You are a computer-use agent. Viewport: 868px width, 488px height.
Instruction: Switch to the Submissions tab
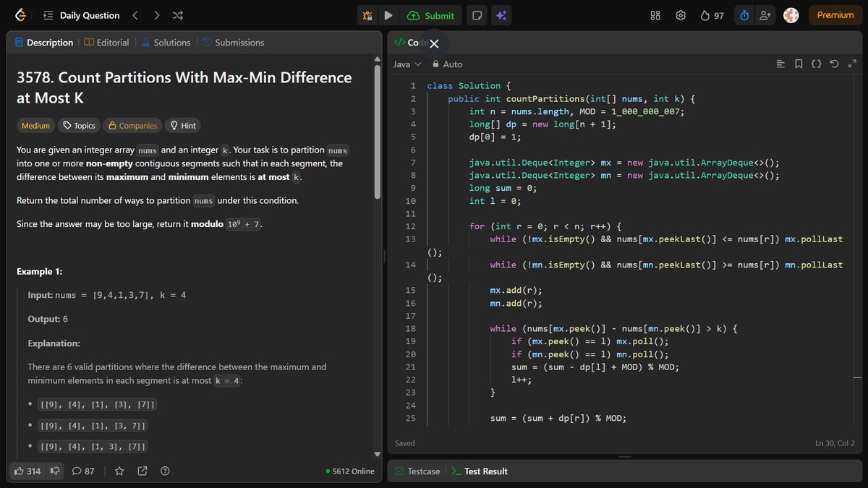[233, 43]
